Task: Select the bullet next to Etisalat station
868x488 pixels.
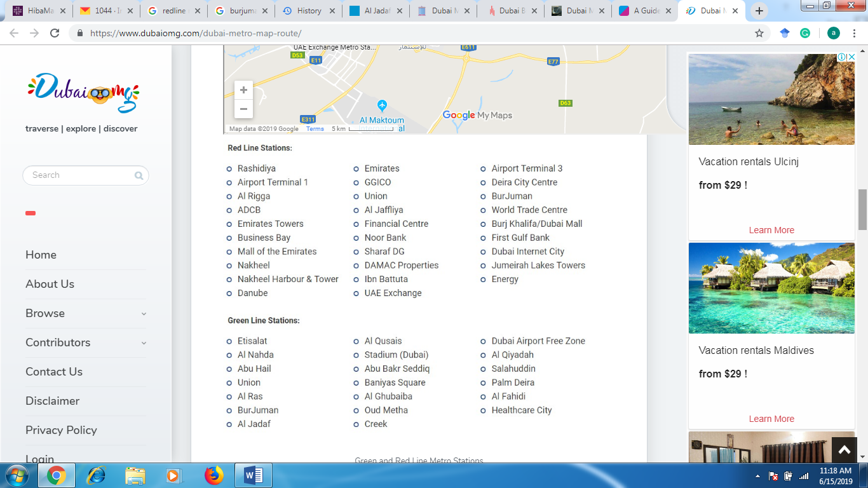Action: pyautogui.click(x=229, y=341)
